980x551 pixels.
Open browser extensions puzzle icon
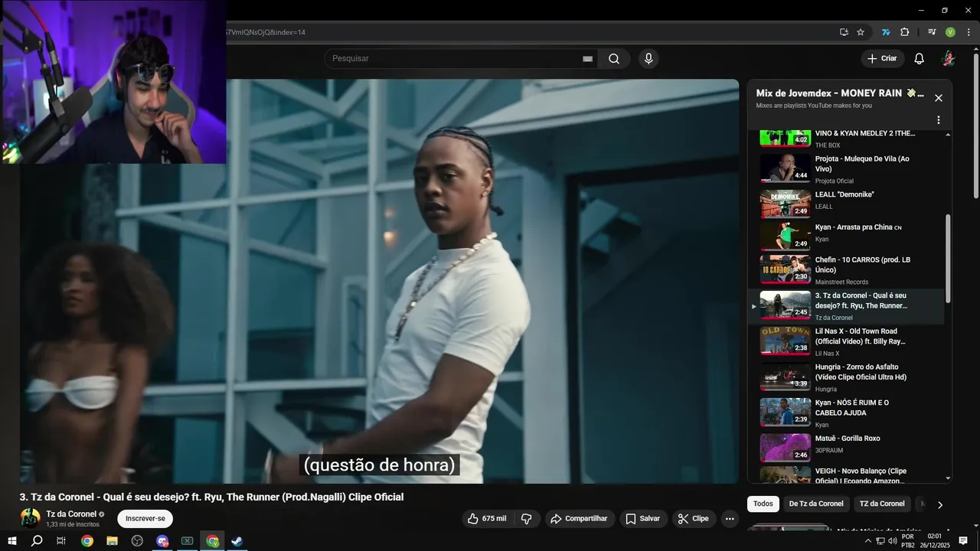click(904, 32)
